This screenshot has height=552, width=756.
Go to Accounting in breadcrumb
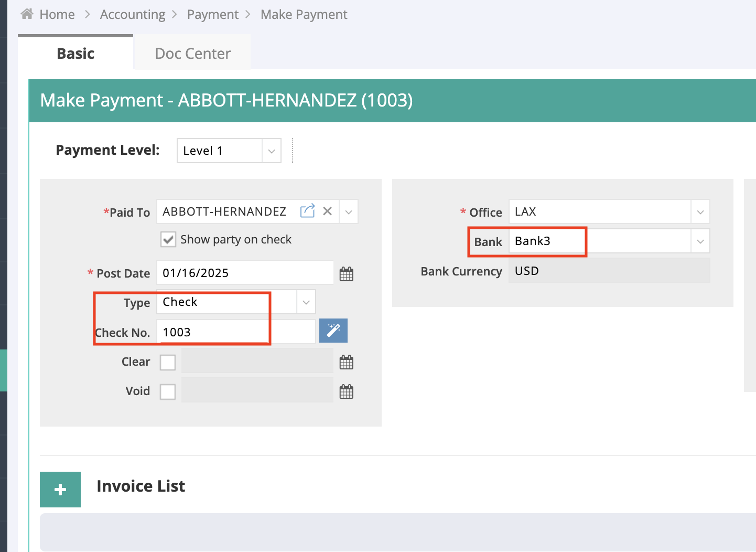coord(133,15)
